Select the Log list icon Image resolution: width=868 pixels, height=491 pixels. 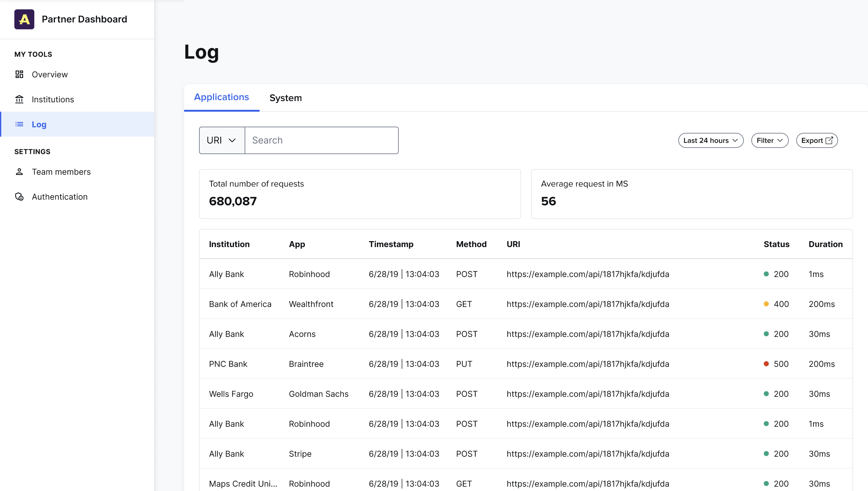19,124
